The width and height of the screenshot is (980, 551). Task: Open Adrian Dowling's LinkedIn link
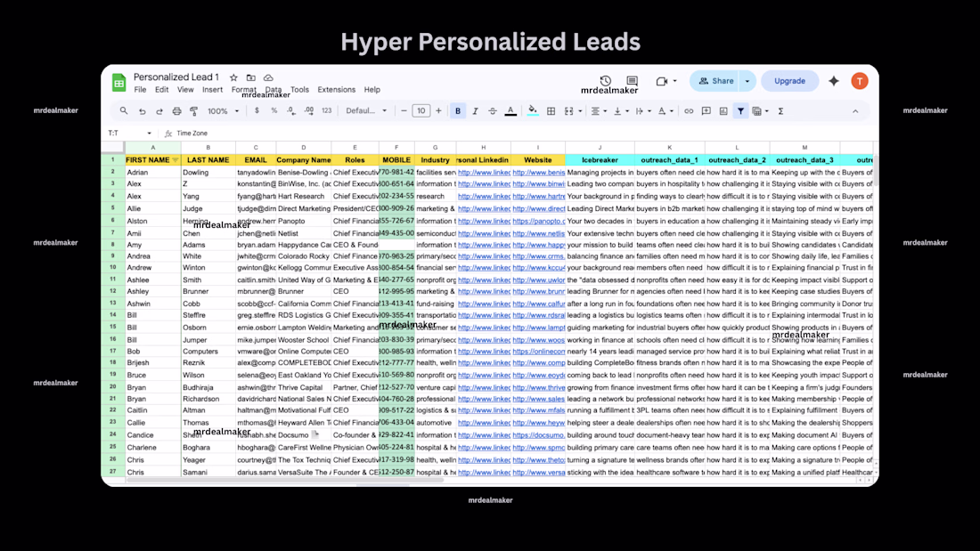[x=484, y=173]
